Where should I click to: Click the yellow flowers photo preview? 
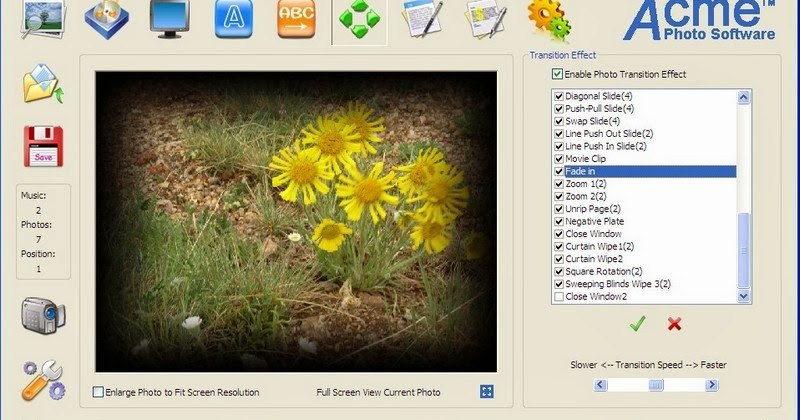tap(296, 221)
